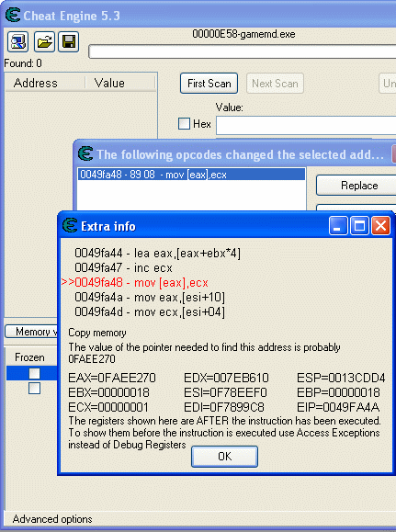The width and height of the screenshot is (396, 532).
Task: Open the Memory view button
Action: [31, 332]
